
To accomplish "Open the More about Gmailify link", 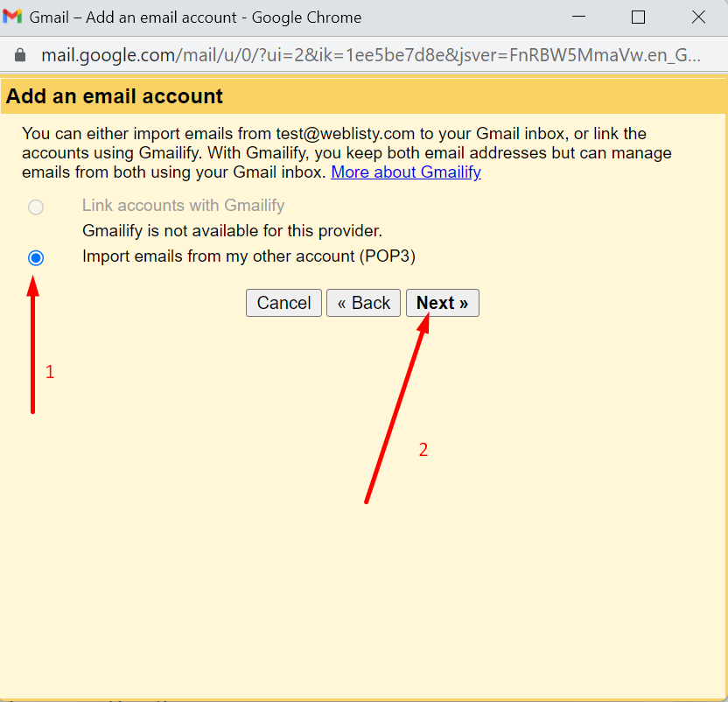I will (x=406, y=172).
